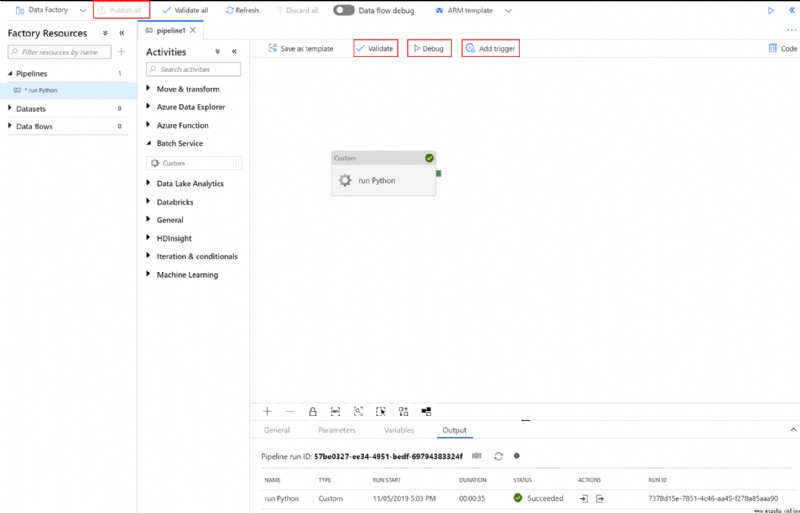Screen dimensions: 800x513
Task: Copy the pipeline run ID with copy icon
Action: pyautogui.click(x=477, y=456)
